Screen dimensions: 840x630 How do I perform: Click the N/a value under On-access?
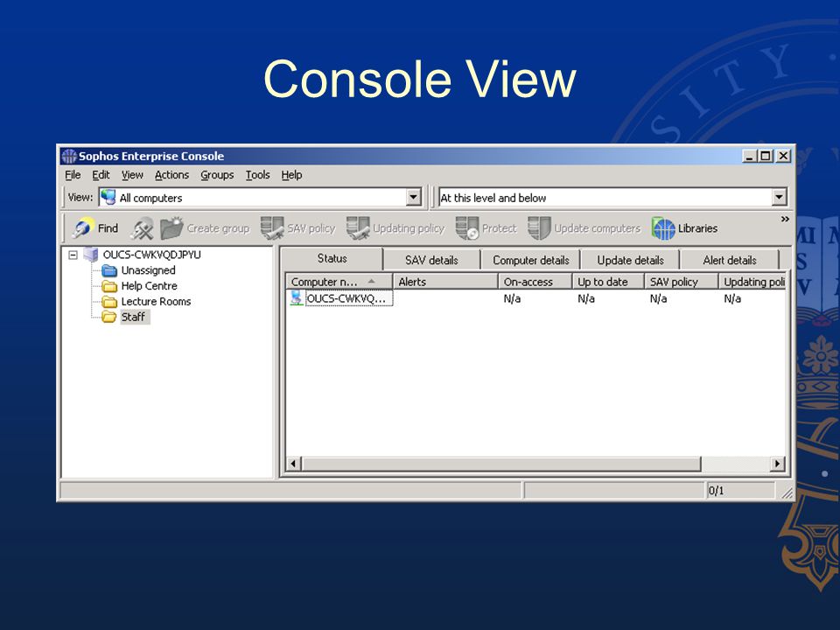(x=512, y=298)
